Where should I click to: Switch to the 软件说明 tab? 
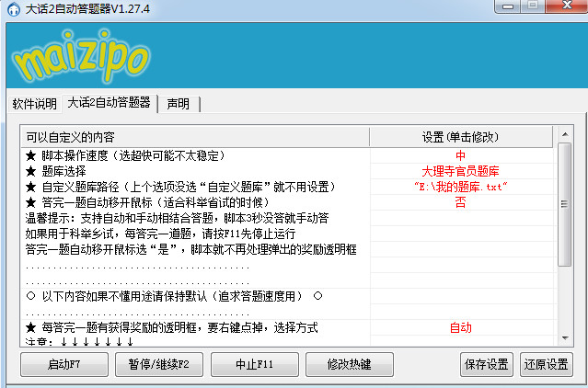coord(34,104)
